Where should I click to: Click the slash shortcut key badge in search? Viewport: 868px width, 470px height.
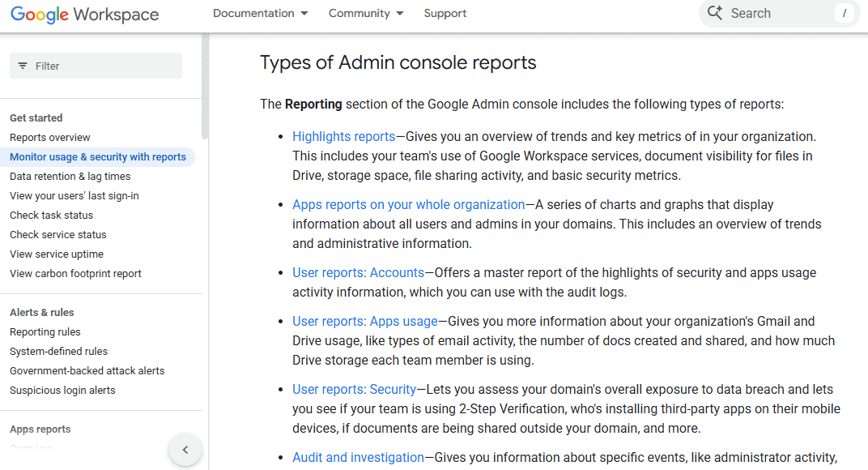tap(845, 13)
